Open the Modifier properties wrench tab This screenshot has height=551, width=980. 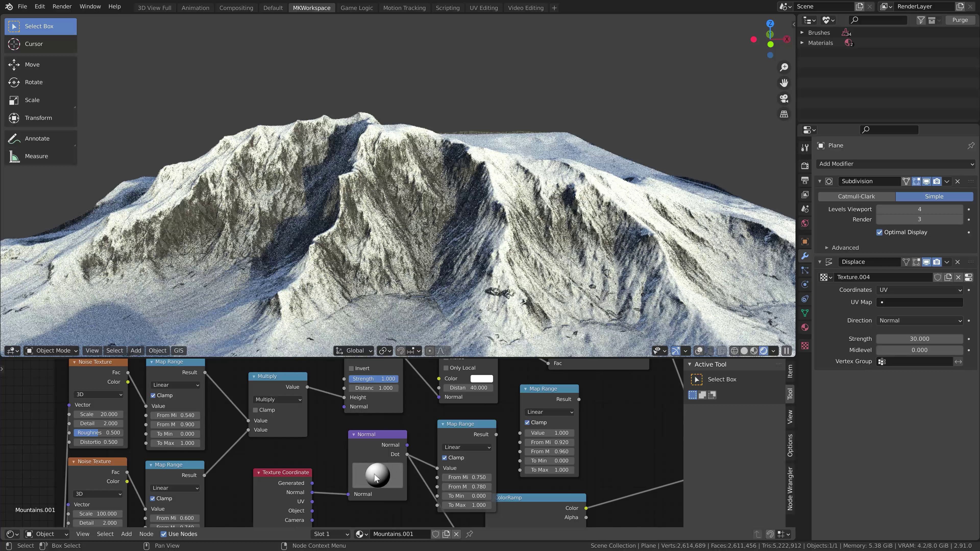pos(805,256)
